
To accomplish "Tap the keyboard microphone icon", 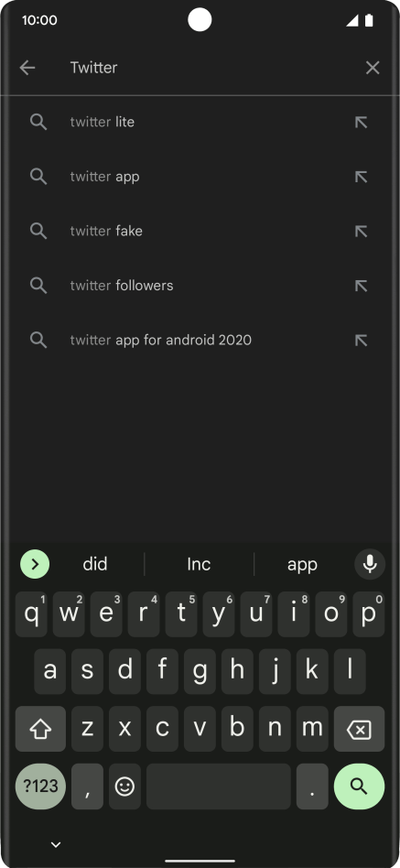I will 370,564.
